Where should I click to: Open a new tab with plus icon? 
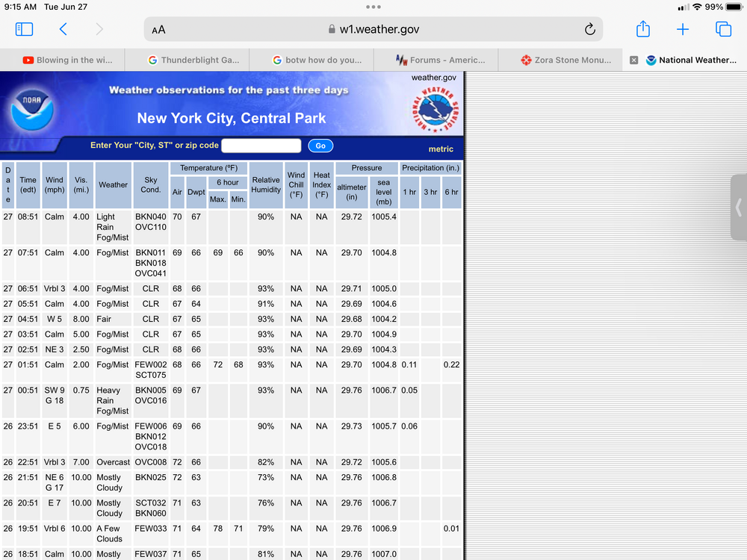point(683,29)
